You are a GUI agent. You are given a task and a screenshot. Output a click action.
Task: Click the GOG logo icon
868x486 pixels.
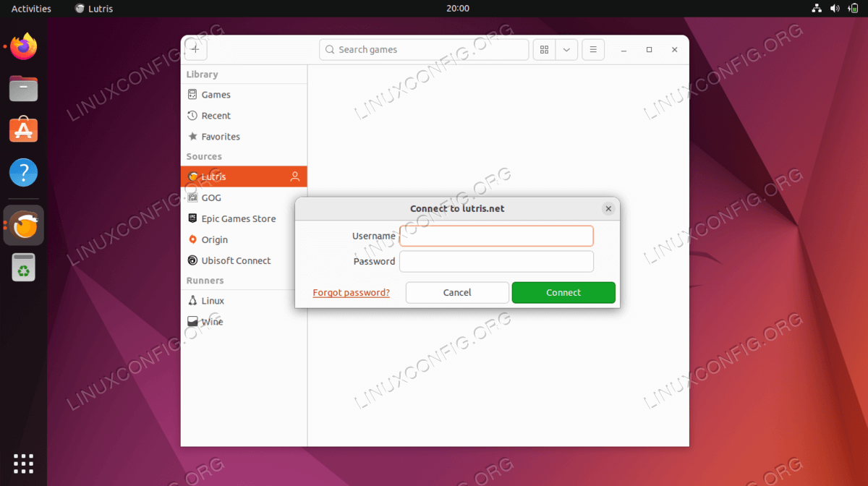[192, 197]
